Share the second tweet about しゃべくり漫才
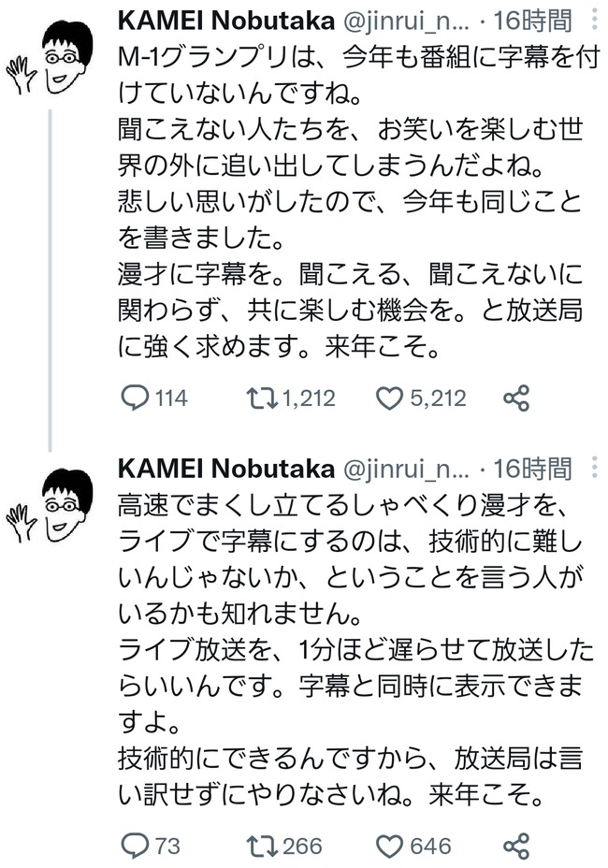This screenshot has height=868, width=608. coord(516,846)
